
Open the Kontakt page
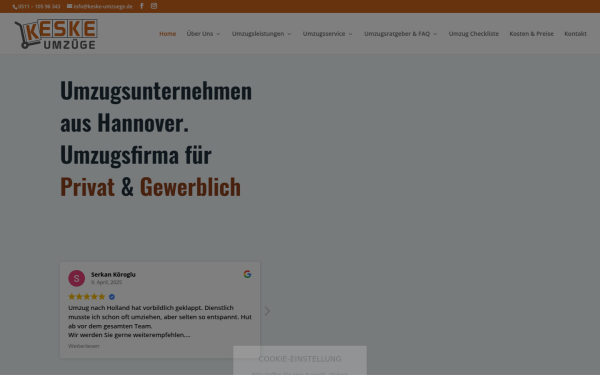(x=576, y=34)
